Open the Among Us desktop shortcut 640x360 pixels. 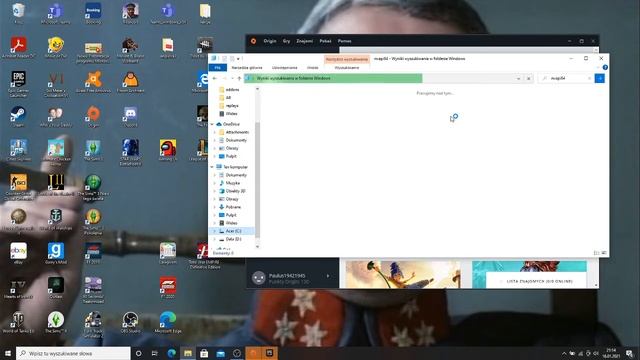click(168, 150)
